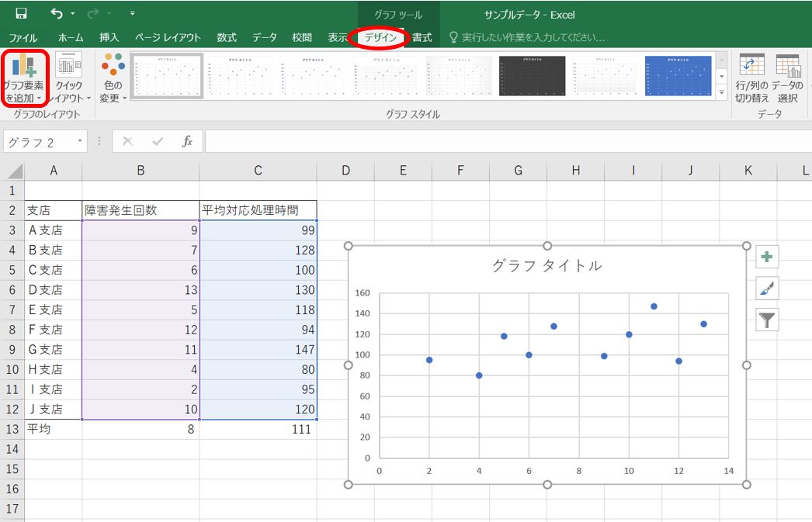
Task: Undo the last action
Action: 57,13
